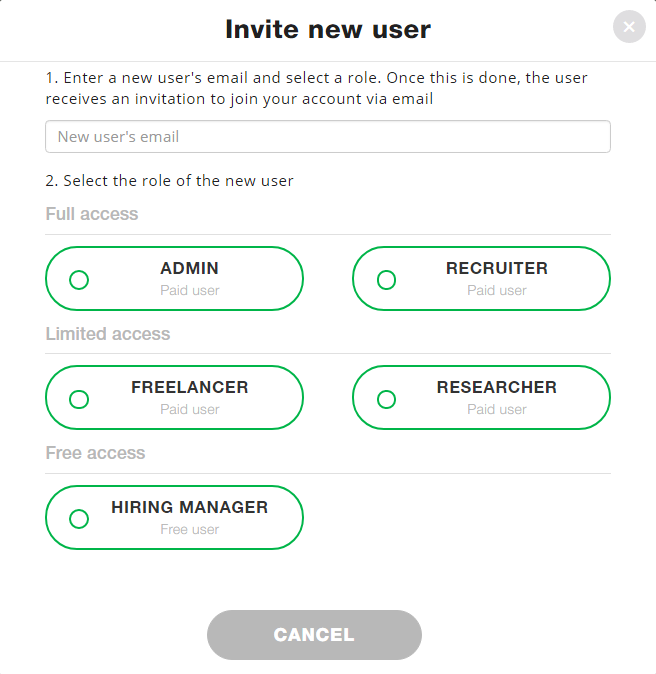Close the Invite new user dialog
This screenshot has height=674, width=656.
coord(629,27)
